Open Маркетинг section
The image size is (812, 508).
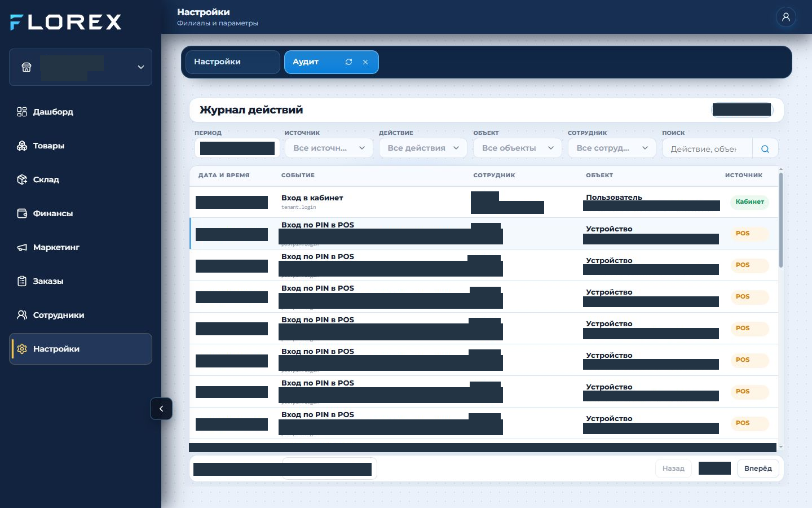click(x=81, y=247)
